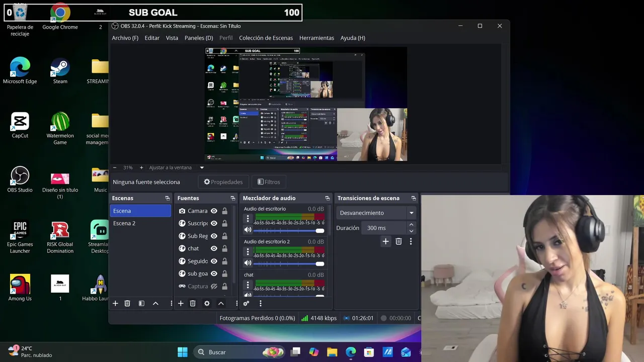Click the Propiedades button
Image resolution: width=644 pixels, height=362 pixels.
click(223, 182)
